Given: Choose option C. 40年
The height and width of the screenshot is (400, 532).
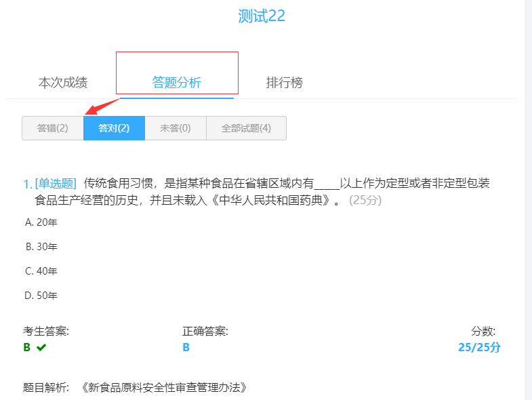Looking at the screenshot, I should point(41,271).
